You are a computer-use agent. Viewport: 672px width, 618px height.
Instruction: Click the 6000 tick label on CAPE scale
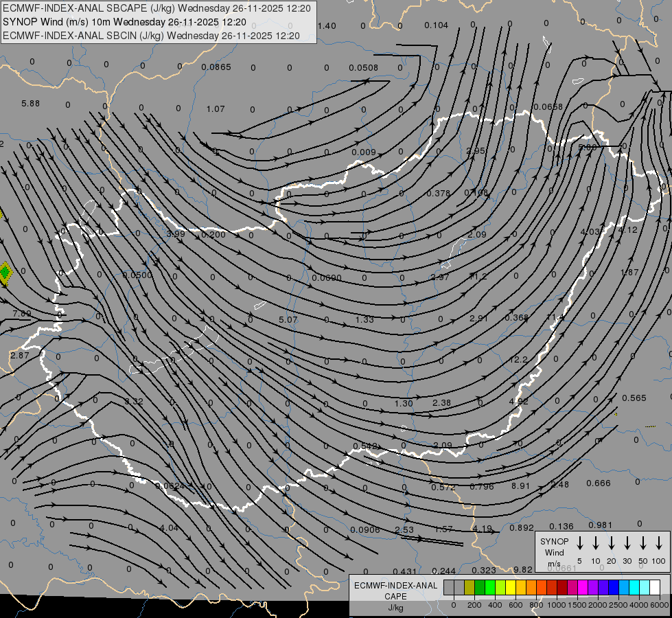660,605
